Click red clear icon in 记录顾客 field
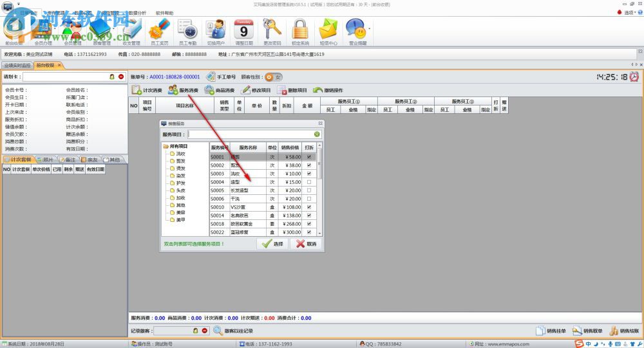The width and height of the screenshot is (644, 348). [x=205, y=331]
